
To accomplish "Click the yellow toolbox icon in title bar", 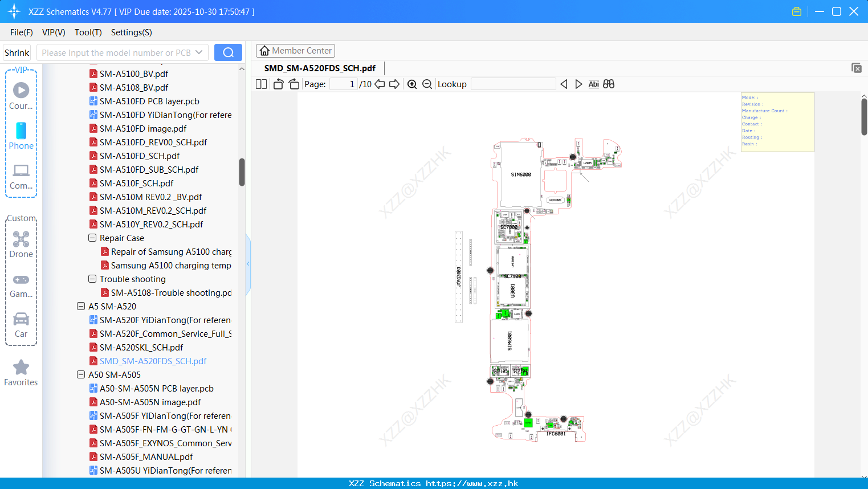I will coord(797,11).
